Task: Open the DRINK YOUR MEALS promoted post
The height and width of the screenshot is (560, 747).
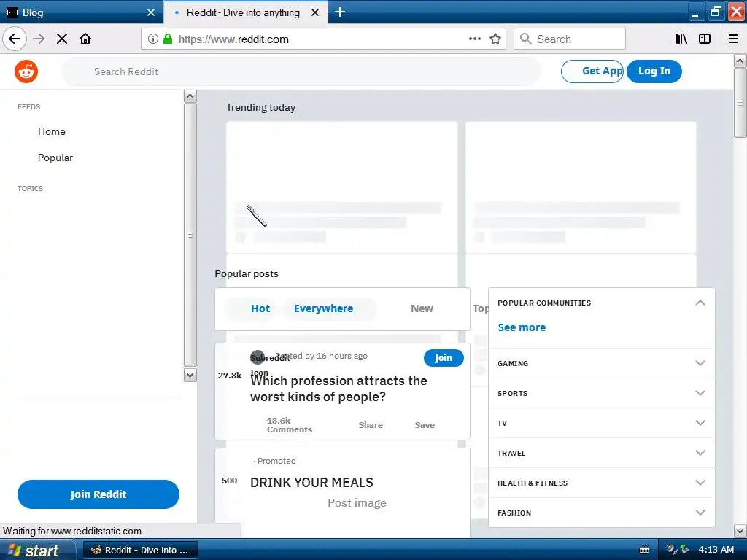Action: 311,483
